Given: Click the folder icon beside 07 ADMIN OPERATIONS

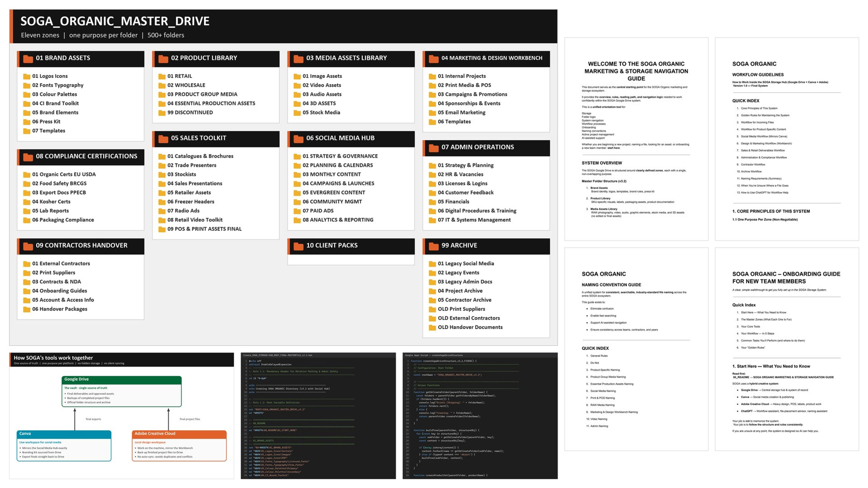Looking at the screenshot, I should [434, 148].
